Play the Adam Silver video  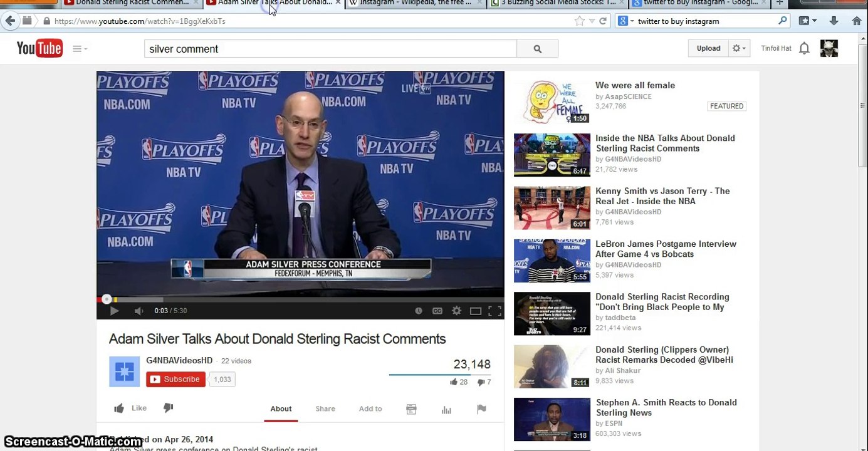(x=114, y=311)
